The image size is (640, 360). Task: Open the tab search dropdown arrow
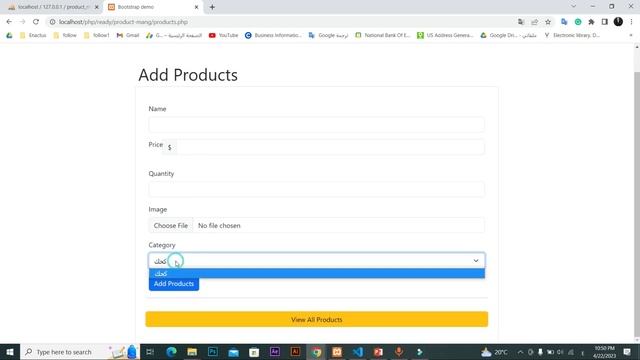click(573, 7)
